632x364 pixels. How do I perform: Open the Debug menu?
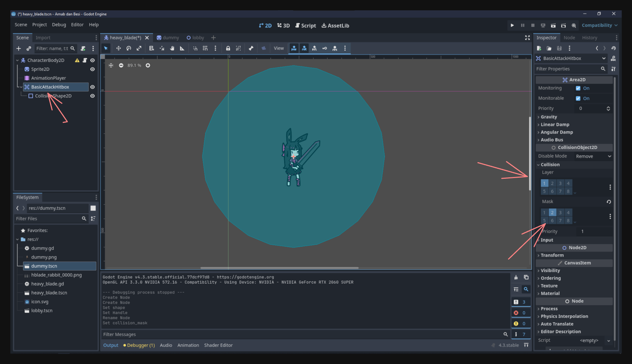pos(59,25)
